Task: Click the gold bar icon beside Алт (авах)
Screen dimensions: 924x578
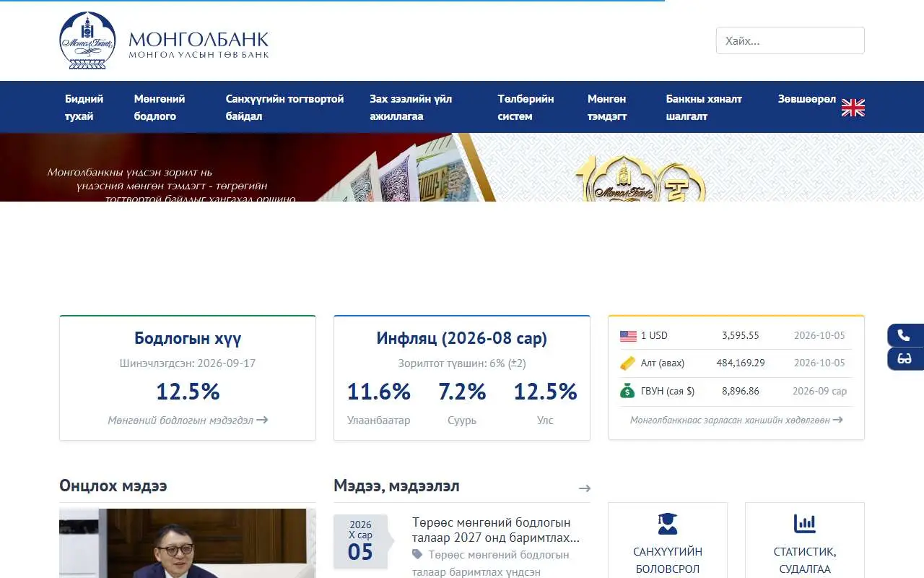Action: coord(628,363)
